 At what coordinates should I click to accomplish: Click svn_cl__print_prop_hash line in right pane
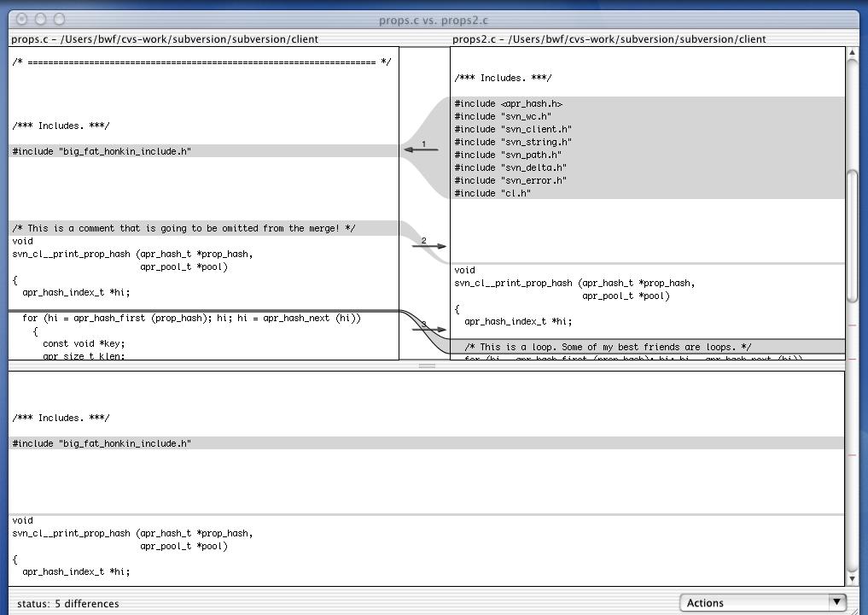click(574, 283)
